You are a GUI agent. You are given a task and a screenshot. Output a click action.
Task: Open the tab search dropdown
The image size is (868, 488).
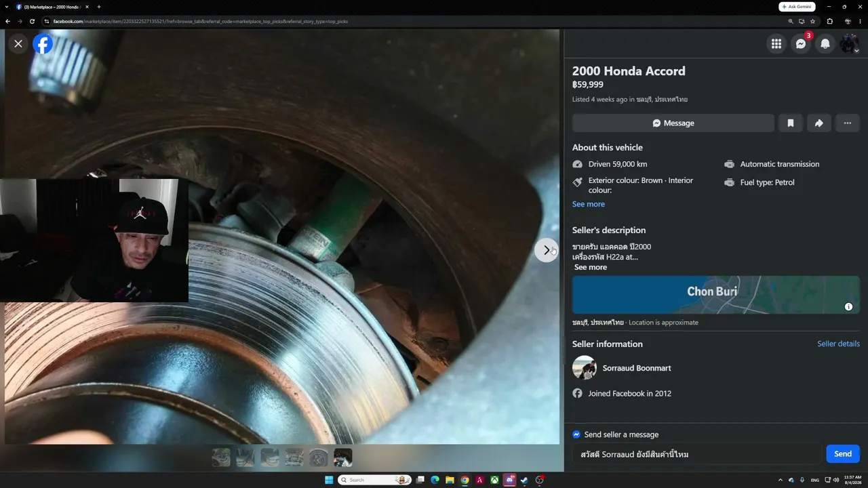click(6, 7)
